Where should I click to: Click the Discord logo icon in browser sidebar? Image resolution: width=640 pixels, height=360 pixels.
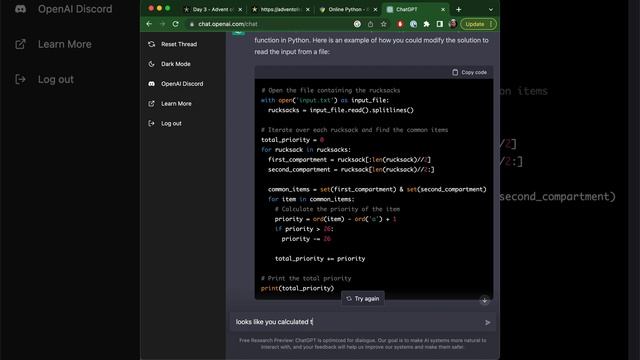(x=151, y=84)
